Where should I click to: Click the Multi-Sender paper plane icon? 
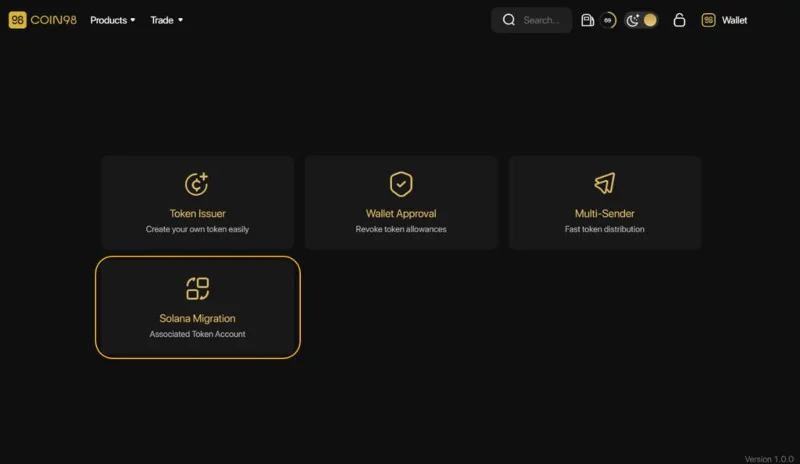click(x=605, y=183)
